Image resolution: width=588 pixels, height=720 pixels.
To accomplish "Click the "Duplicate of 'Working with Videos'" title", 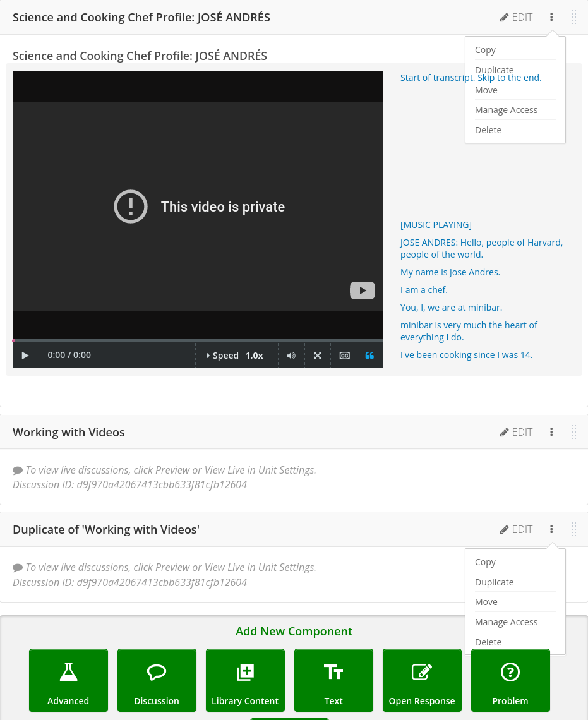I will pyautogui.click(x=106, y=529).
